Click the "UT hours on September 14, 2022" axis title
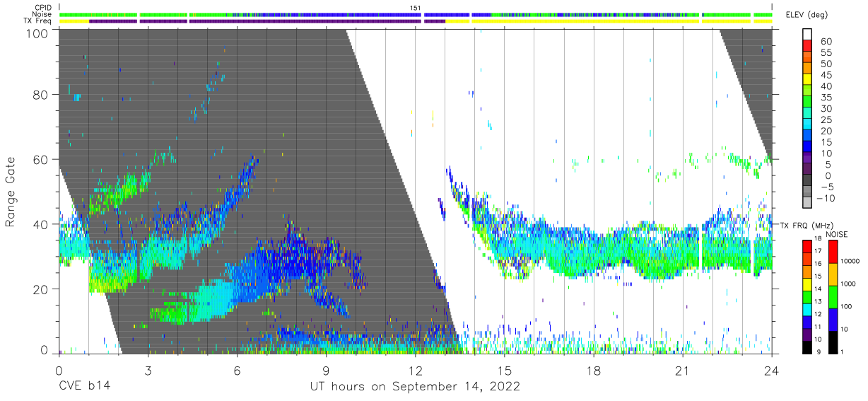The width and height of the screenshot is (868, 401). 415,387
